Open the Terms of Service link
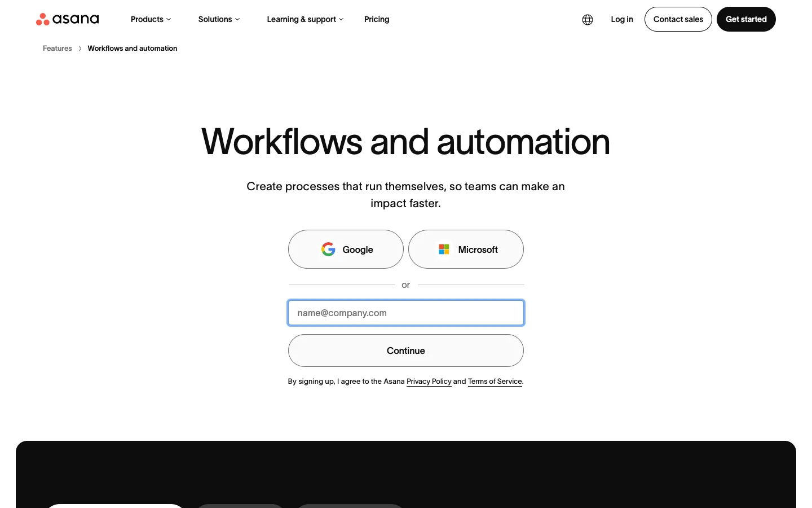The height and width of the screenshot is (508, 812). [x=495, y=382]
